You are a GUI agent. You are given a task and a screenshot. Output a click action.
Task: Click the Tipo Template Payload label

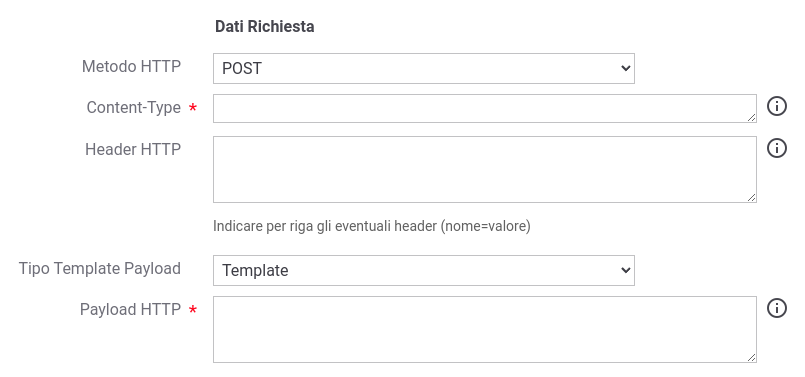tap(100, 269)
